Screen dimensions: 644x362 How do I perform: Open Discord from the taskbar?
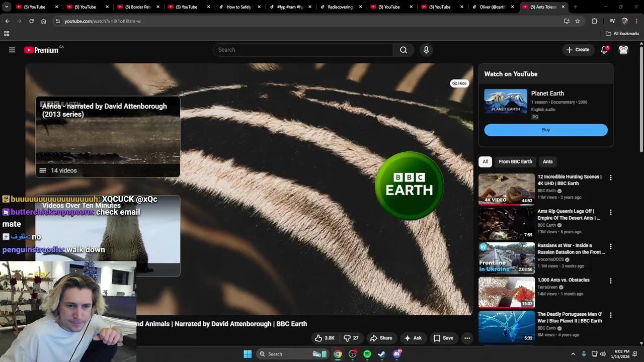[397, 354]
